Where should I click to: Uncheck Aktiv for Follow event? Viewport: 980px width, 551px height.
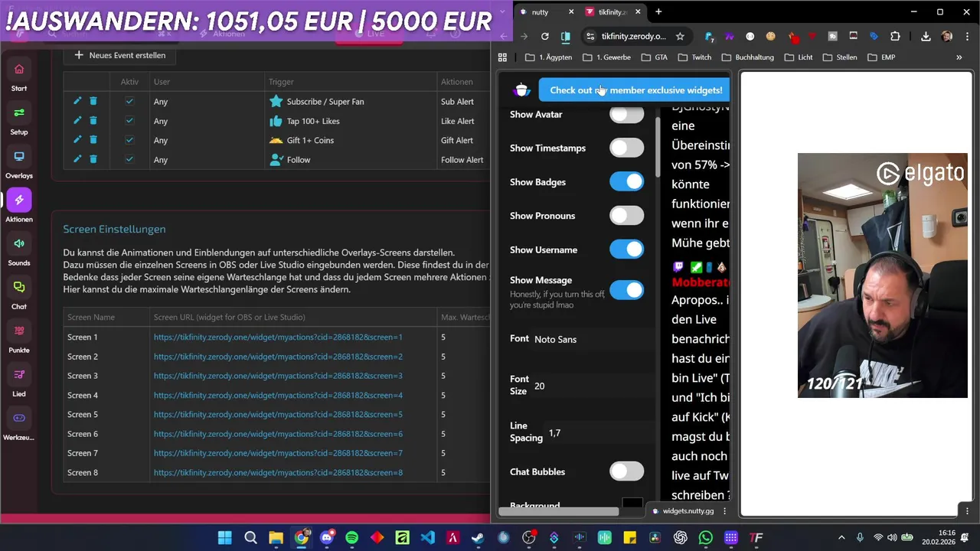tap(129, 159)
